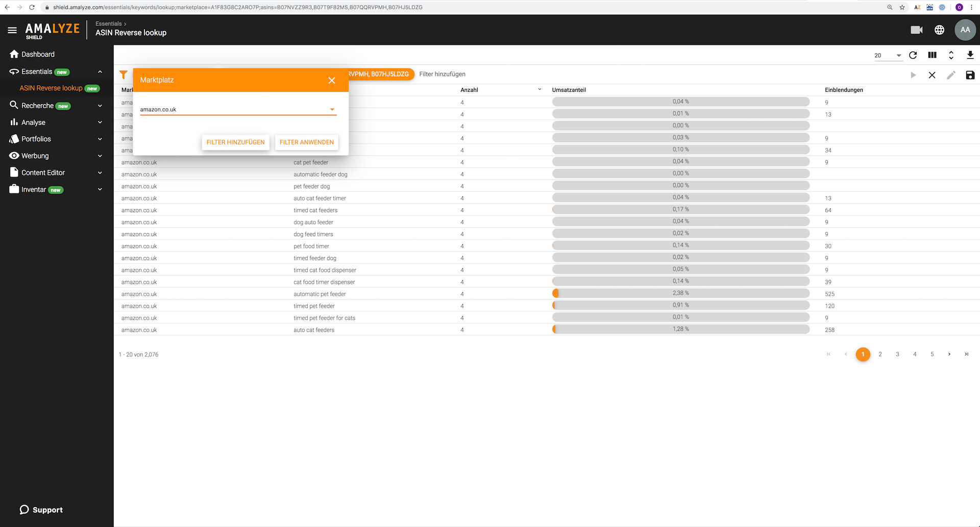Viewport: 980px width, 527px height.
Task: Close the Marktplatz filter dialog
Action: coord(332,81)
